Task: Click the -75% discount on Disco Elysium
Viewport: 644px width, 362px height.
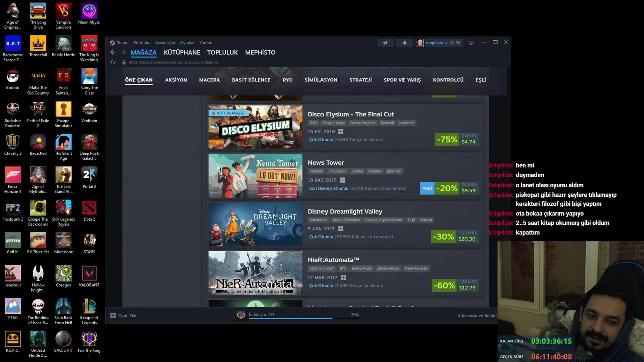Action: (x=447, y=139)
